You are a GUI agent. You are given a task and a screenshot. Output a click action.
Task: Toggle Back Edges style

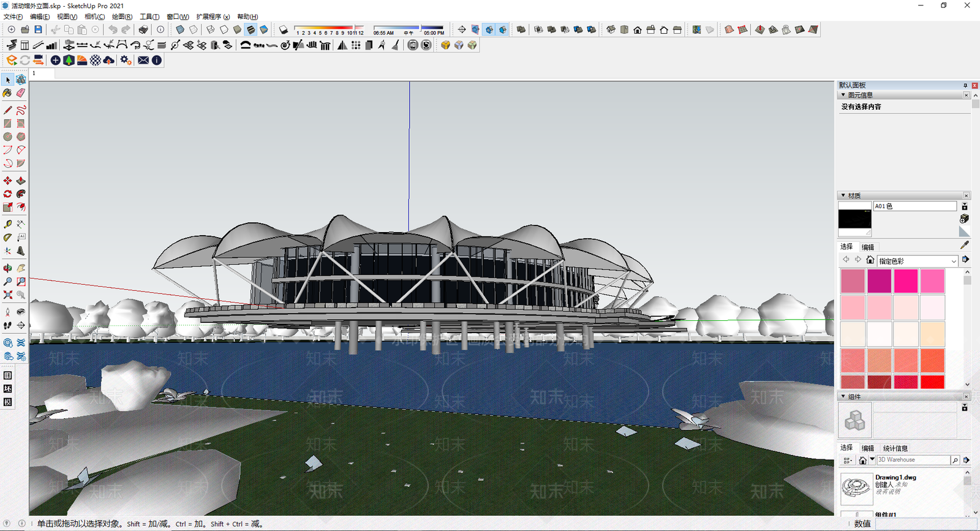194,29
